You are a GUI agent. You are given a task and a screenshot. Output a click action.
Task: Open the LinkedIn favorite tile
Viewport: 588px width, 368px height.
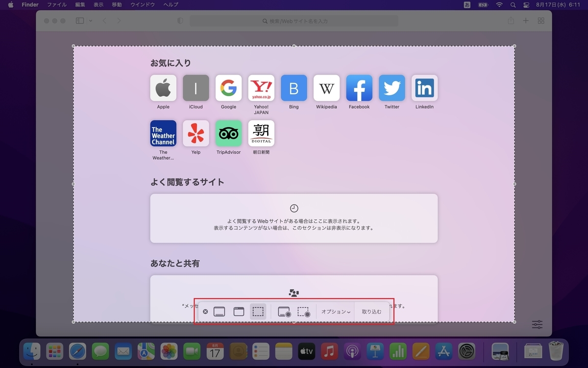[424, 88]
